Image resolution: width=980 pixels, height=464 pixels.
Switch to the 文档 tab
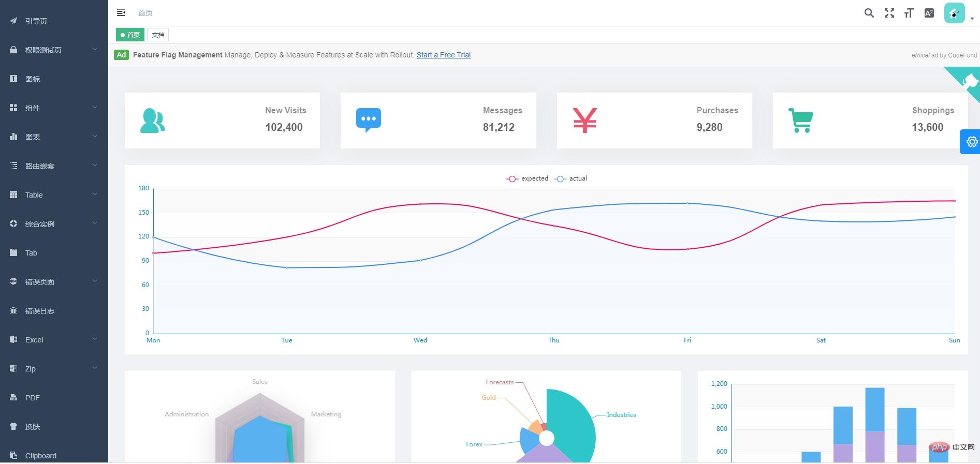(x=158, y=35)
